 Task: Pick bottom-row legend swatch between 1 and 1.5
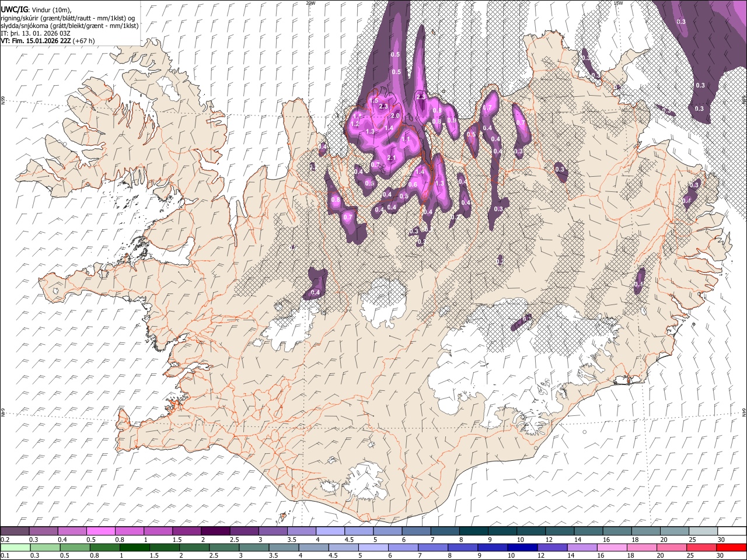point(135,547)
